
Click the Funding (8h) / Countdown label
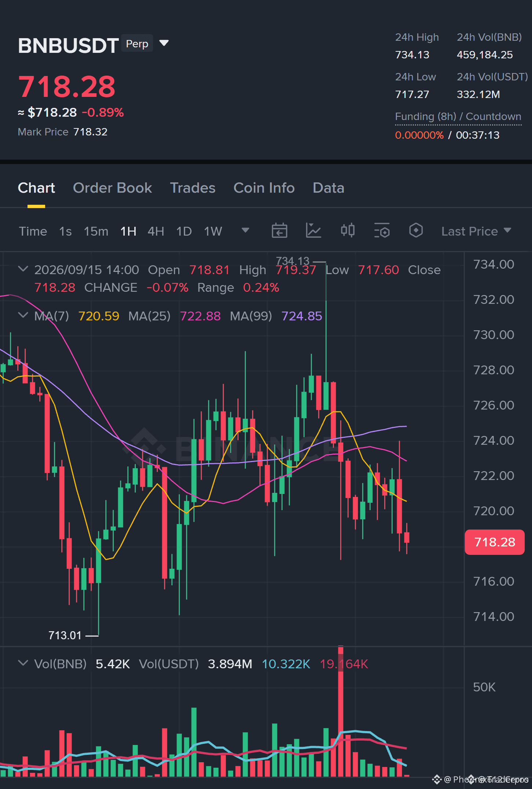point(458,116)
